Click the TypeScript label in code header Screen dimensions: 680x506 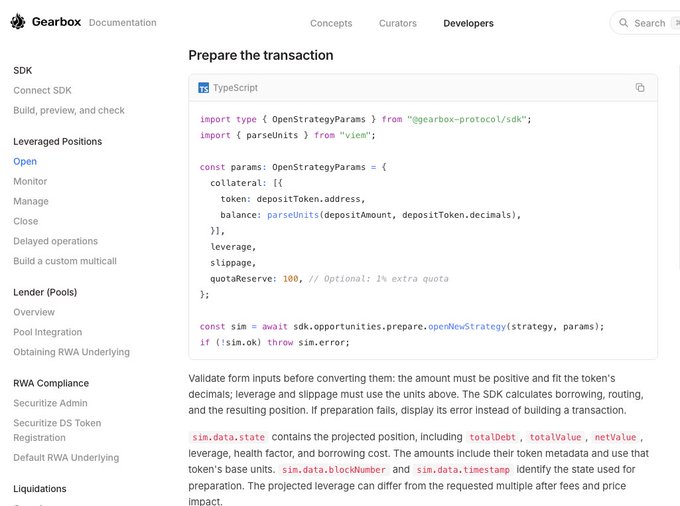[x=235, y=88]
